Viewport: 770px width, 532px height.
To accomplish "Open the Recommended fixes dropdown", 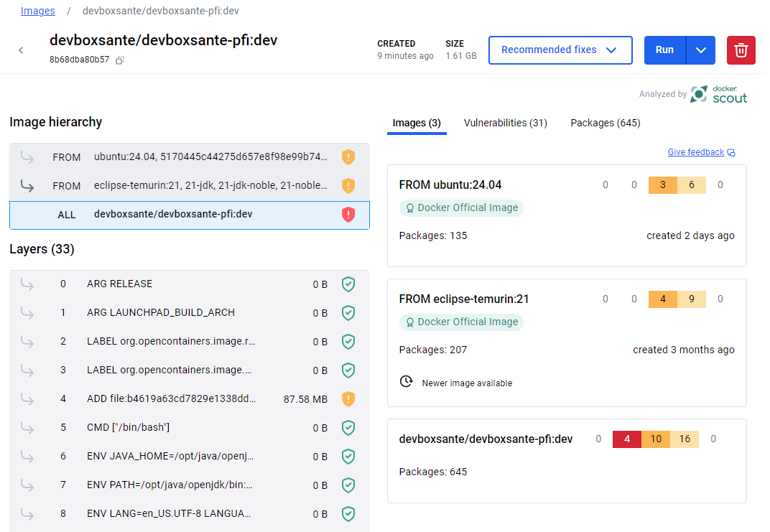I will [560, 50].
